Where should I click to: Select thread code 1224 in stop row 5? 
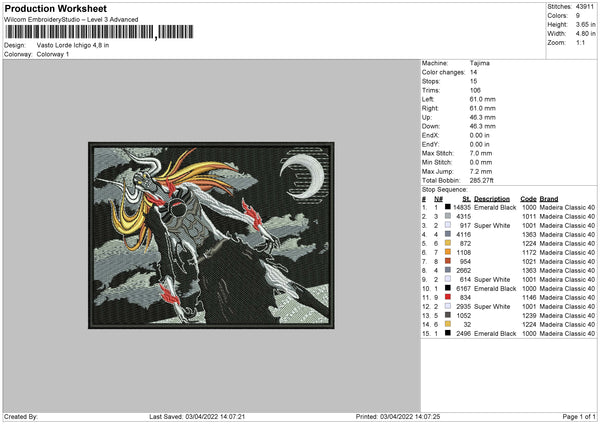[x=529, y=243]
